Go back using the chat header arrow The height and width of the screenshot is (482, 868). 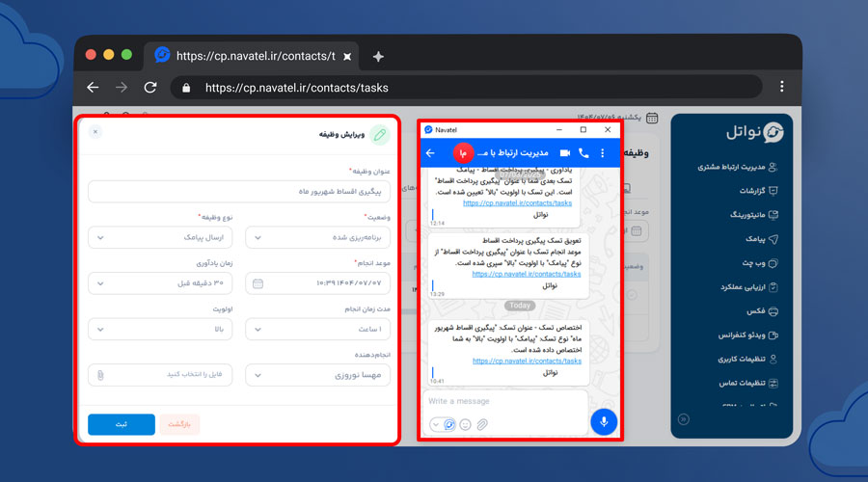tap(430, 153)
